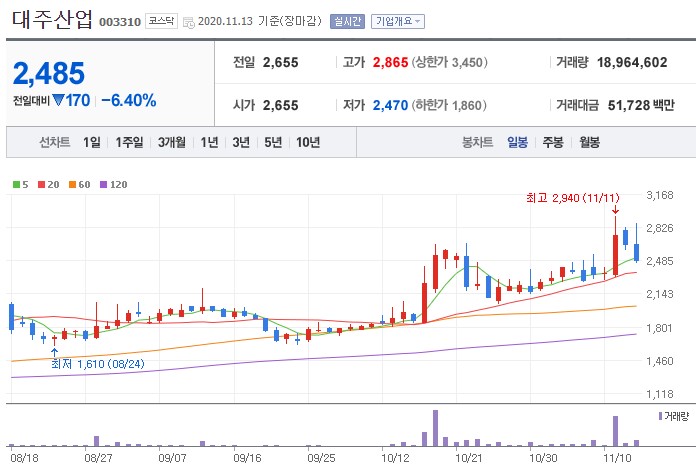Click the 최저 1,610 (08/24) marker
The width and height of the screenshot is (696, 467).
pyautogui.click(x=98, y=364)
